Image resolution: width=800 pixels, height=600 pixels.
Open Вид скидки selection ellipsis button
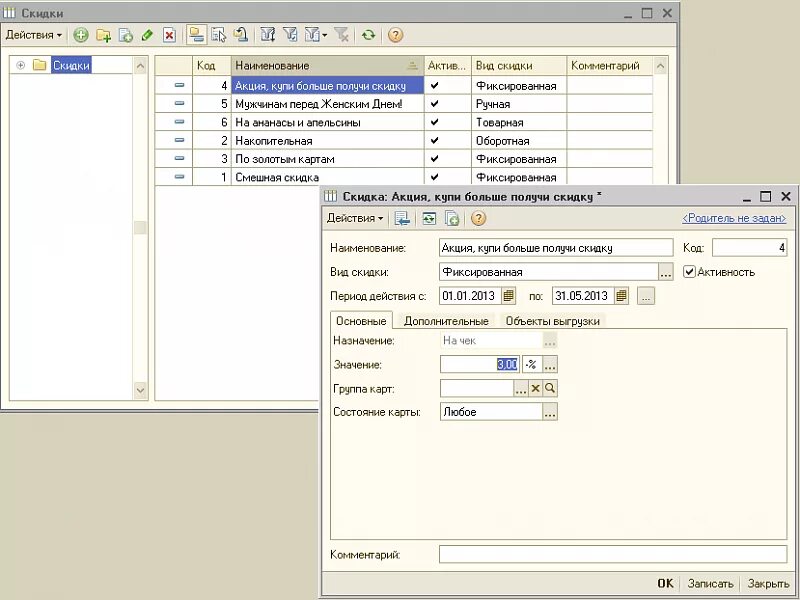tap(665, 272)
